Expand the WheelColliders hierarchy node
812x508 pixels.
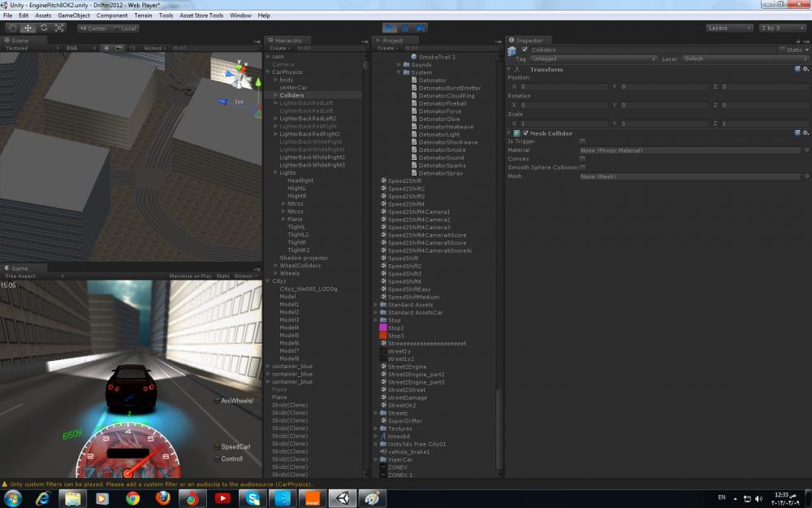pos(275,266)
